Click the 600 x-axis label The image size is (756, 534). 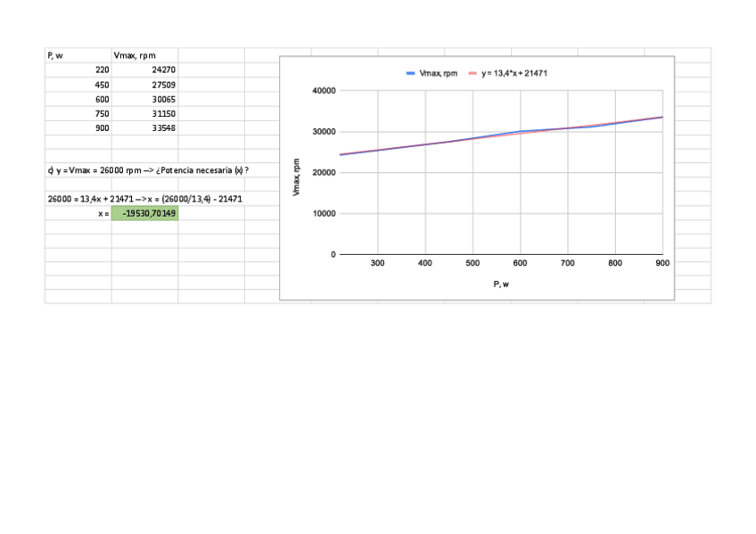pos(520,263)
